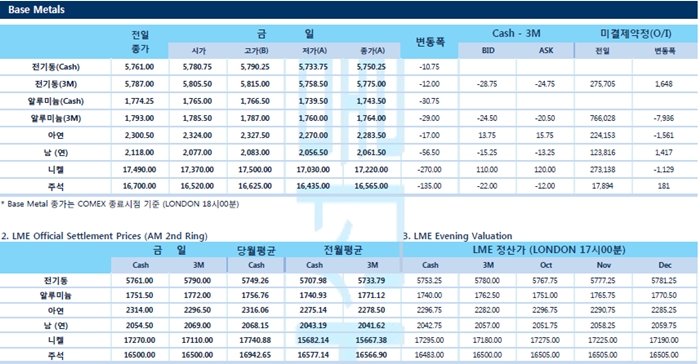This screenshot has width=700, height=364.
Task: Select the 5,733.75 low price cell
Action: tap(313, 67)
